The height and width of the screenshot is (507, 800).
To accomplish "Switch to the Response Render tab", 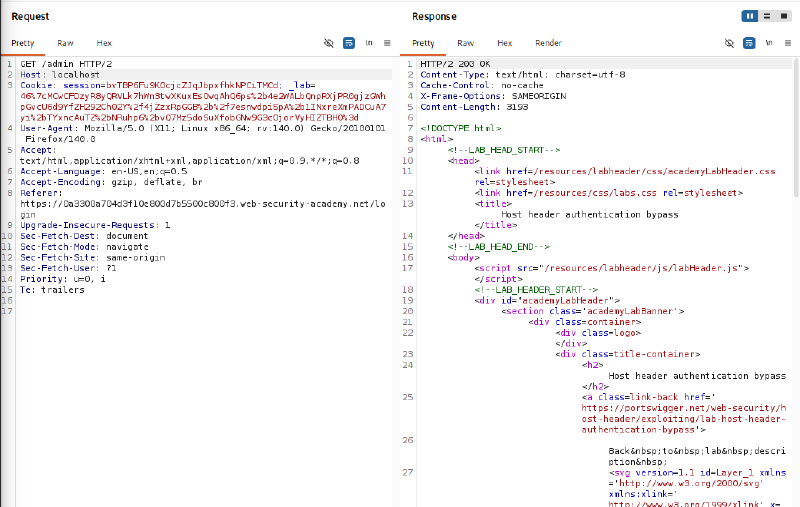I will (x=548, y=43).
